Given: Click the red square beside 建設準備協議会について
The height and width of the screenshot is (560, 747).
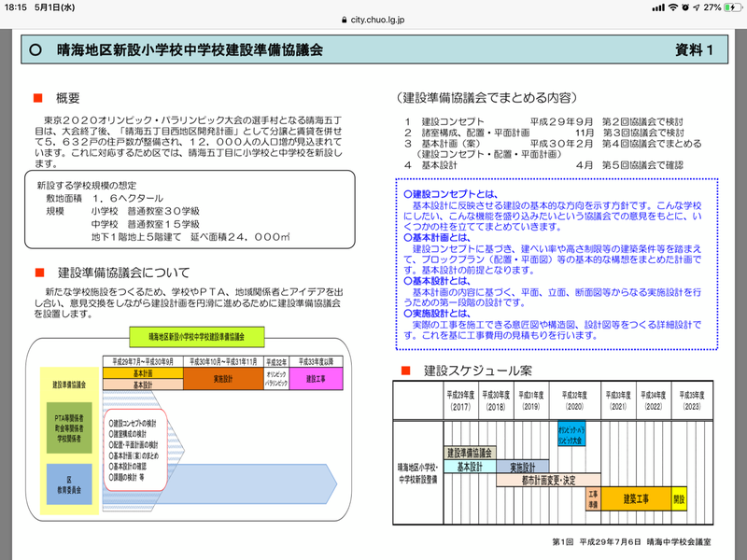Looking at the screenshot, I should tap(39, 273).
